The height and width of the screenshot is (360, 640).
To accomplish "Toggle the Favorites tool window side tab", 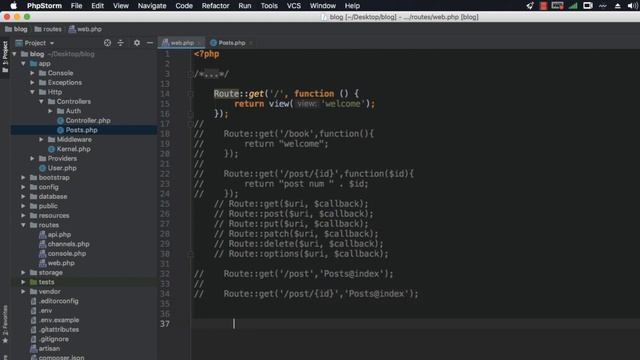I will [x=5, y=324].
